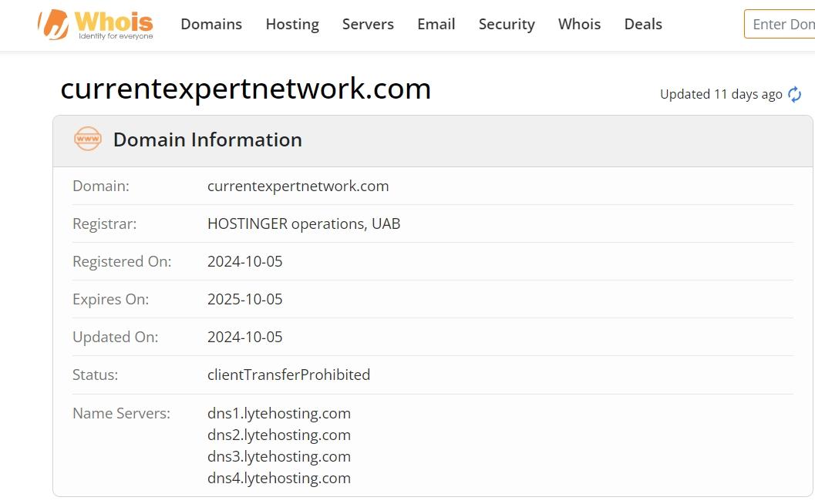
Task: Select the registrar HOSTINGER operations, UAB
Action: click(x=304, y=224)
